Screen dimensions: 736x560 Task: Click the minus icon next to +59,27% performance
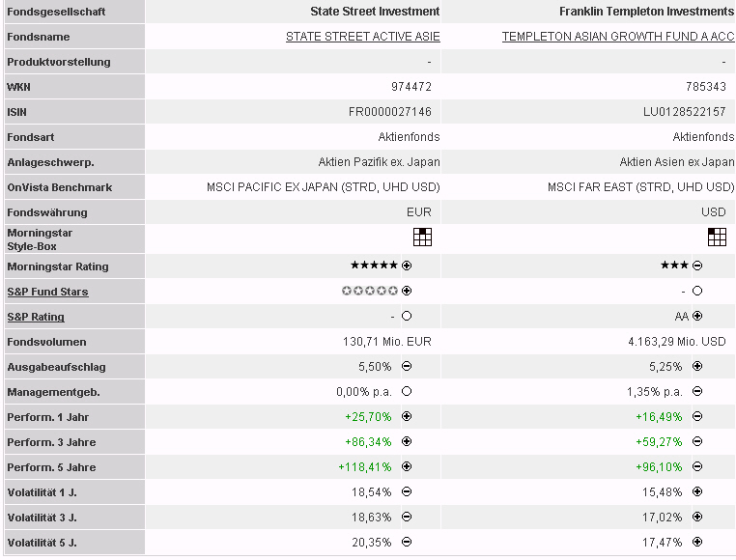pyautogui.click(x=697, y=442)
